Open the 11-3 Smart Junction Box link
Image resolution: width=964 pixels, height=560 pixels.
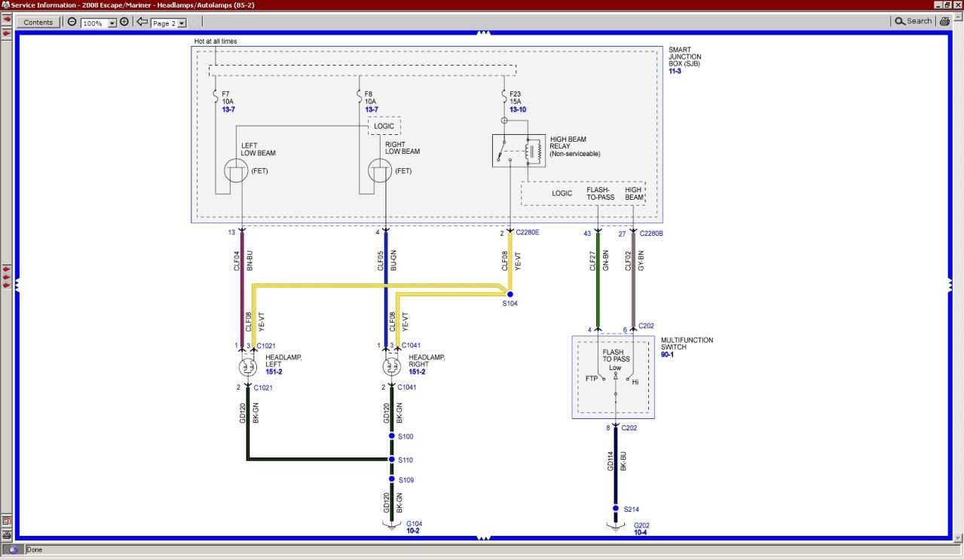(676, 71)
